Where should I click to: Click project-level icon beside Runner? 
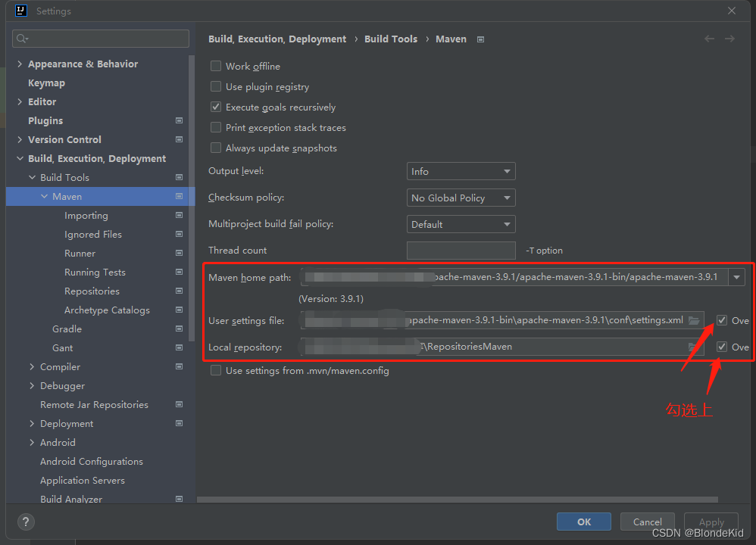179,253
